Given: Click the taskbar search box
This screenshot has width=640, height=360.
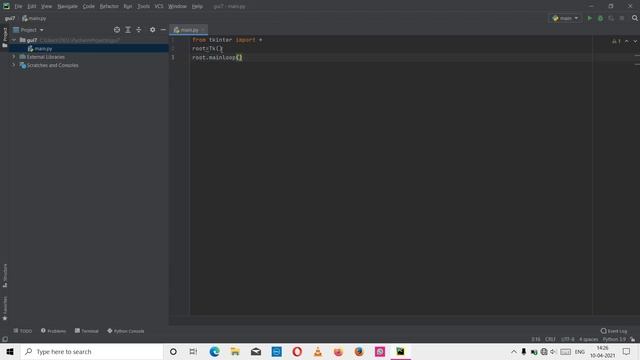Looking at the screenshot, I should pos(92,351).
